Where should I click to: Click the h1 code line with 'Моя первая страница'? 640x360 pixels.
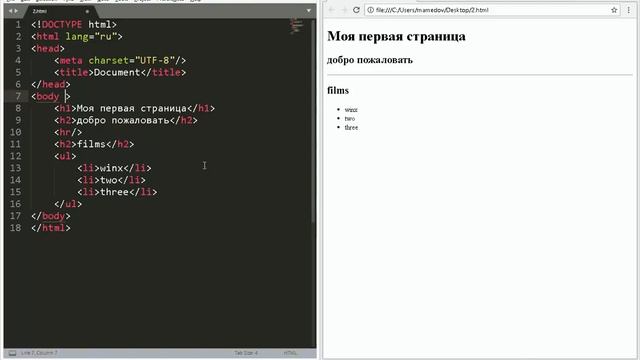[x=135, y=108]
